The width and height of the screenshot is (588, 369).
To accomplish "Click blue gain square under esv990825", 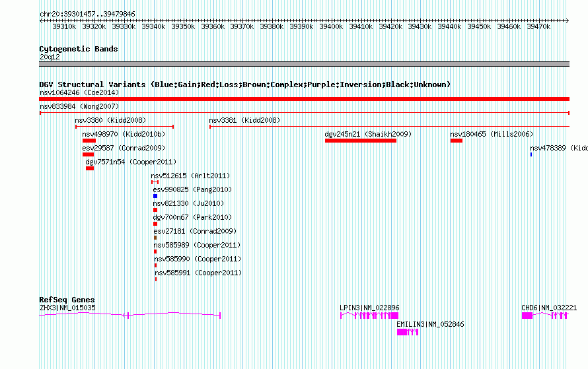I will (x=155, y=196).
